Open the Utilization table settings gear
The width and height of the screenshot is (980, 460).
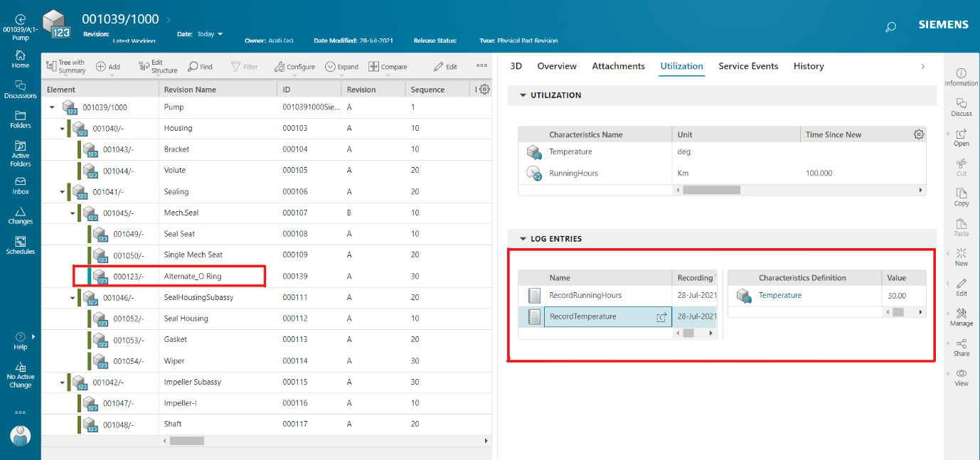click(919, 134)
